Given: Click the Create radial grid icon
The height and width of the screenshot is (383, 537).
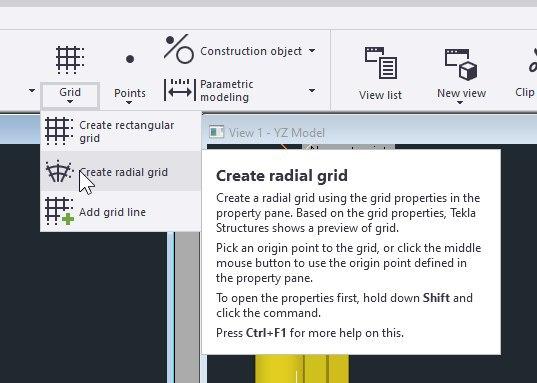Looking at the screenshot, I should pos(59,171).
